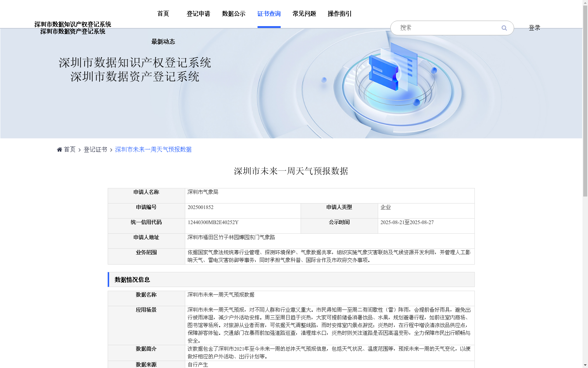Click the scrollbar down arrow
This screenshot has height=368, width=588.
point(585,365)
